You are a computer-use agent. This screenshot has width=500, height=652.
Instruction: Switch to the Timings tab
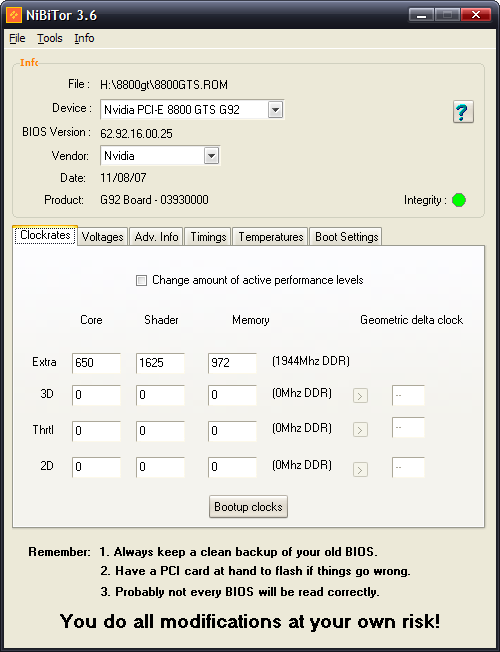(208, 237)
